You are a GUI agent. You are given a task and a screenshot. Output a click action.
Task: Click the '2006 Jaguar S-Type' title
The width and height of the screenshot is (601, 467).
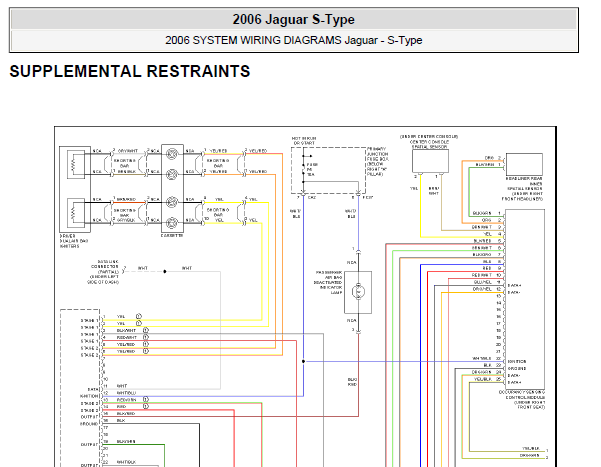294,20
